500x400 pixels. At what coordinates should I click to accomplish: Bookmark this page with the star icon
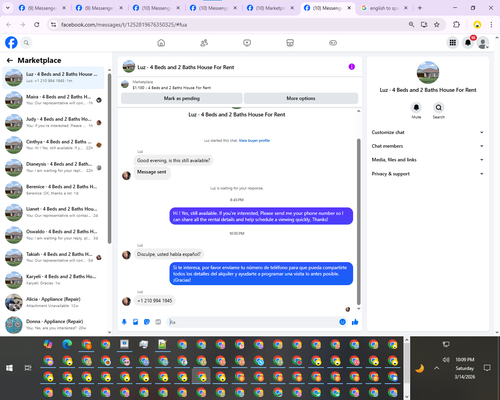pos(437,24)
